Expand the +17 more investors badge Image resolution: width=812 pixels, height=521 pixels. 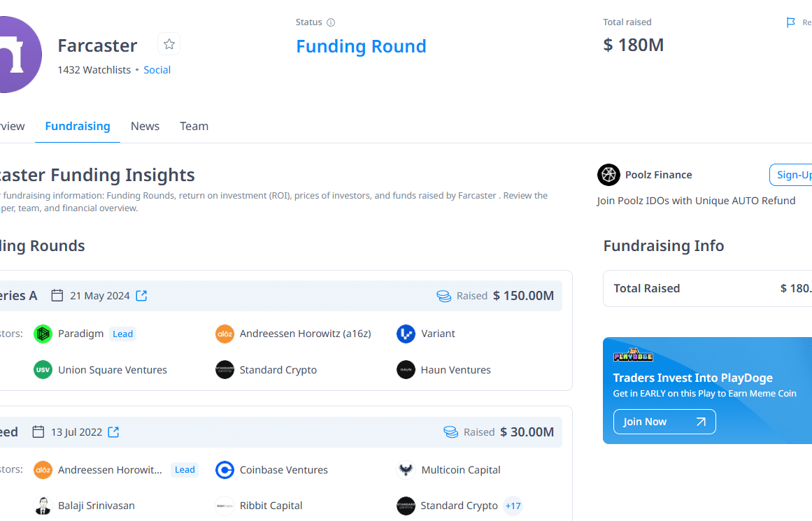[513, 506]
